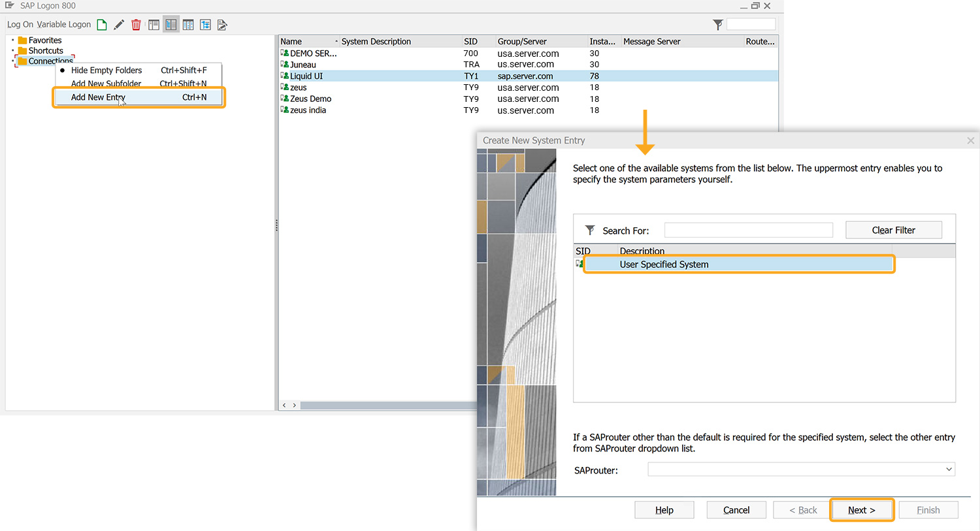Select the Juneau connection row
The width and height of the screenshot is (980, 531).
pos(528,64)
